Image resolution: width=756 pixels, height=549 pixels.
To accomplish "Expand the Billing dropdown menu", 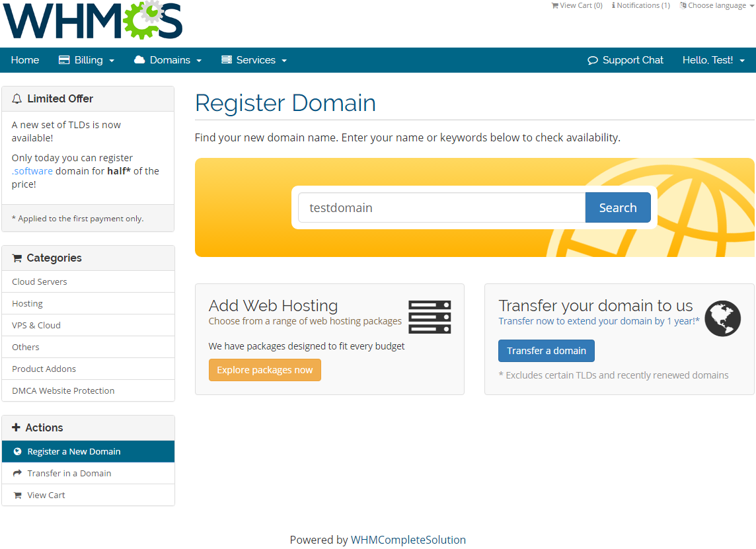I will 88,60.
